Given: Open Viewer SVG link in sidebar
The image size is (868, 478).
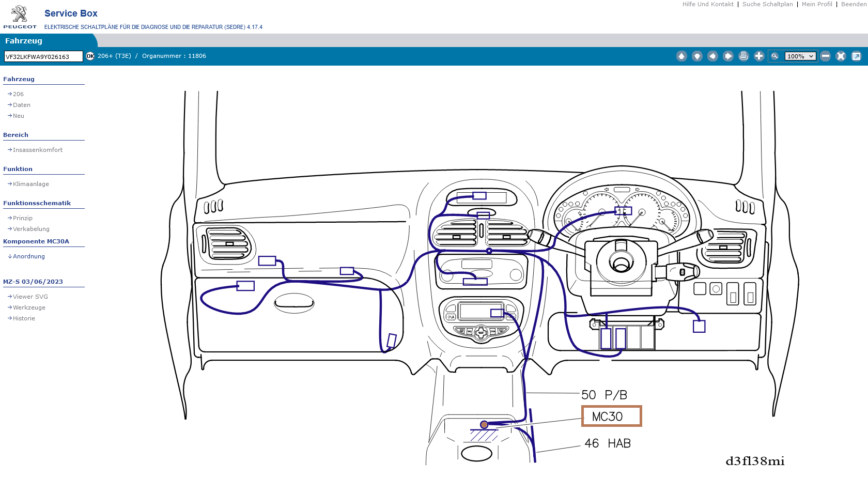Looking at the screenshot, I should pyautogui.click(x=30, y=297).
